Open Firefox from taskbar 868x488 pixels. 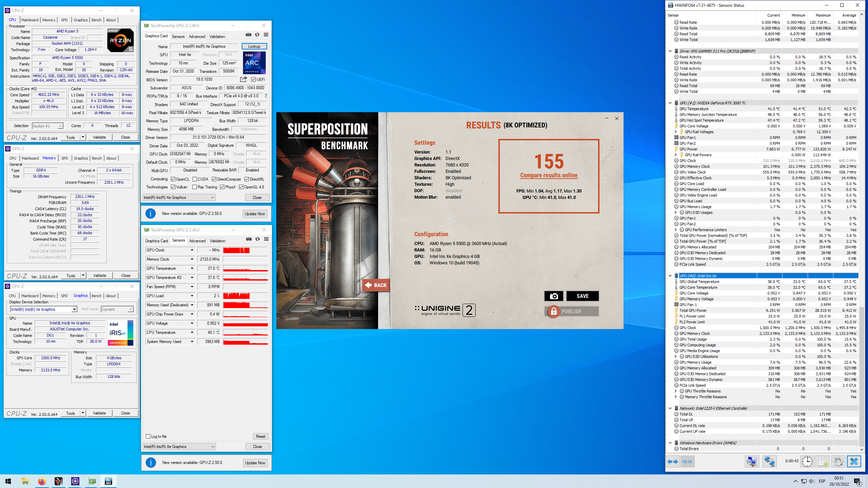pos(42,481)
